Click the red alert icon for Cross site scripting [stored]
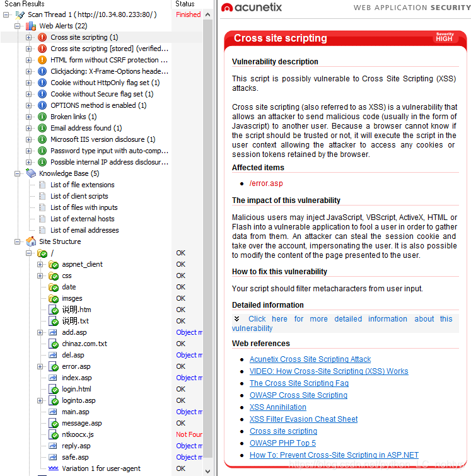Image resolution: width=471 pixels, height=476 pixels. click(42, 49)
